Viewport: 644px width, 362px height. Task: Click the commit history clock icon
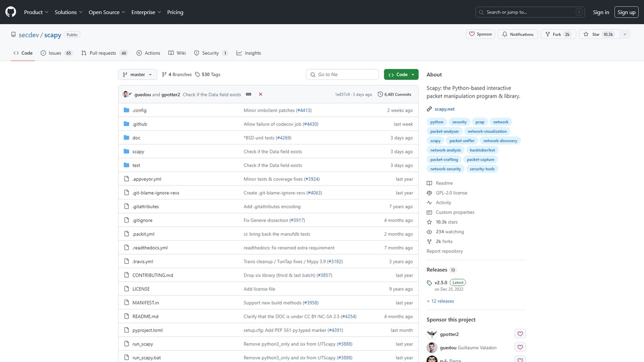click(x=380, y=94)
